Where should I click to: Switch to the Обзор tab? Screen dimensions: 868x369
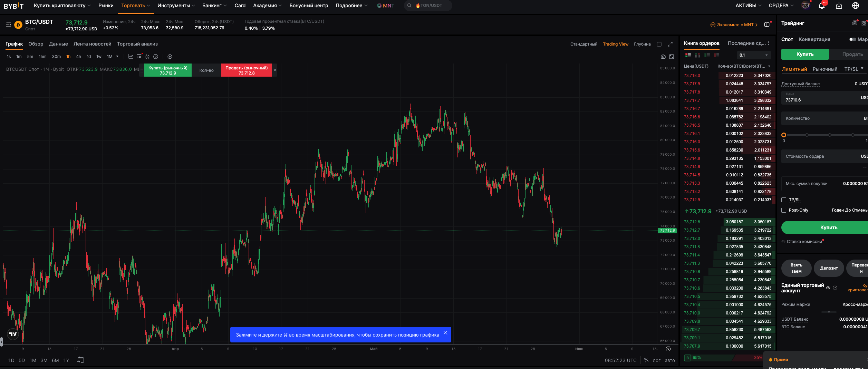(36, 44)
